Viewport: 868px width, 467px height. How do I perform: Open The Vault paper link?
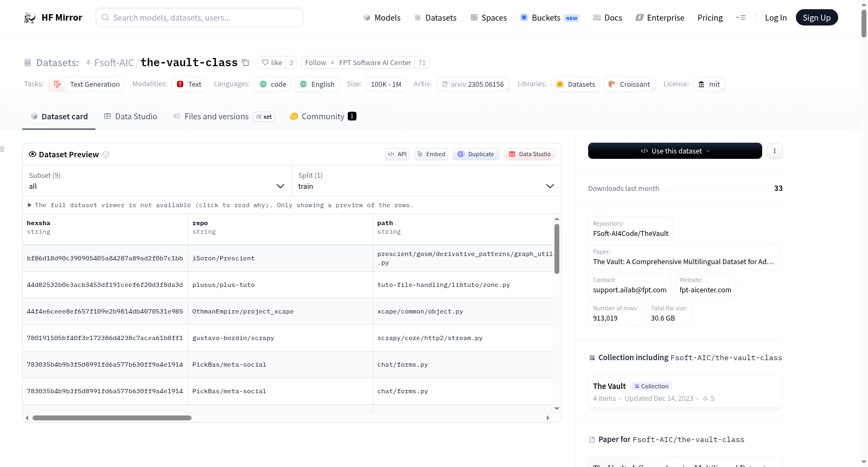click(x=684, y=257)
